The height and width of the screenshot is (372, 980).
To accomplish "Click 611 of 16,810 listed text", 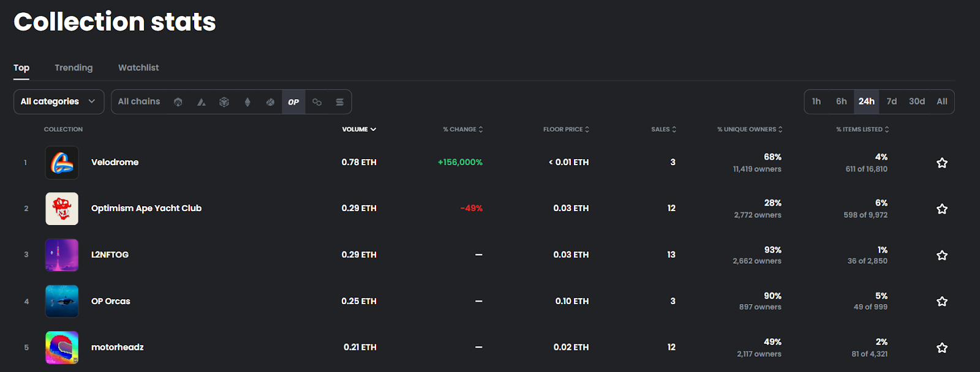I will [867, 169].
